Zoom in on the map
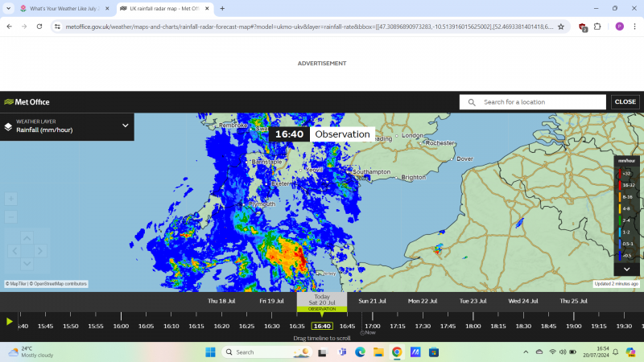This screenshot has height=362, width=644. click(x=11, y=199)
